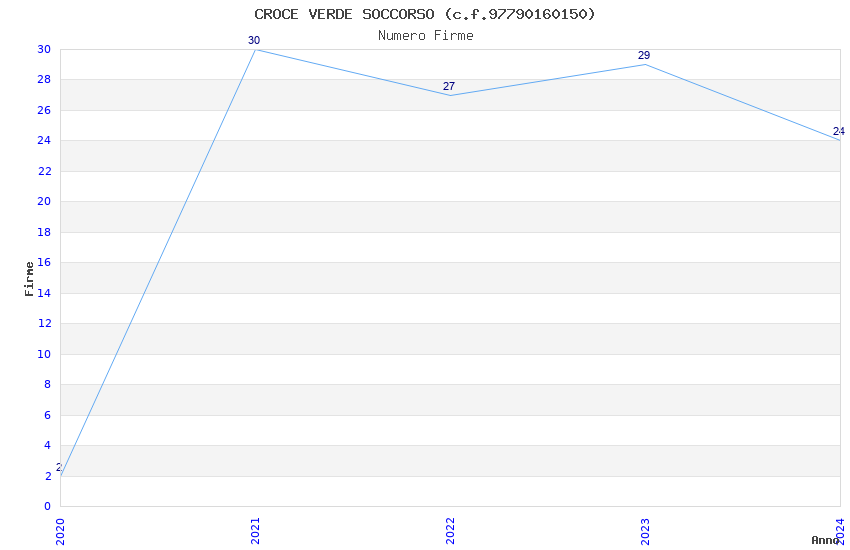
Task: Click the y-axis tick value 30
Action: coord(44,49)
